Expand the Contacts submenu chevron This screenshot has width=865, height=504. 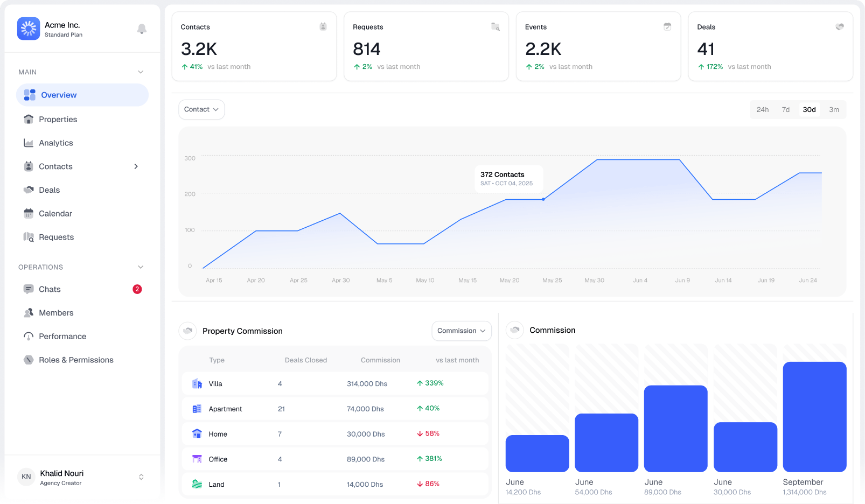(136, 167)
